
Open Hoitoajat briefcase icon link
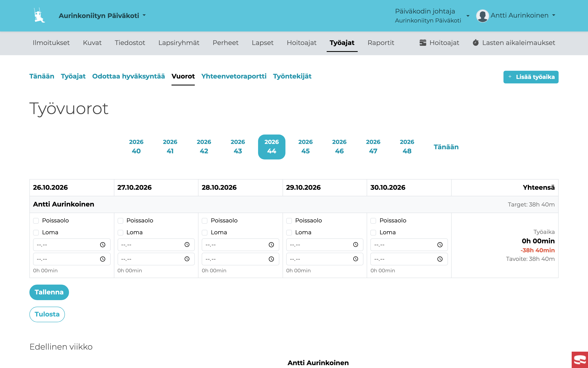pos(423,43)
